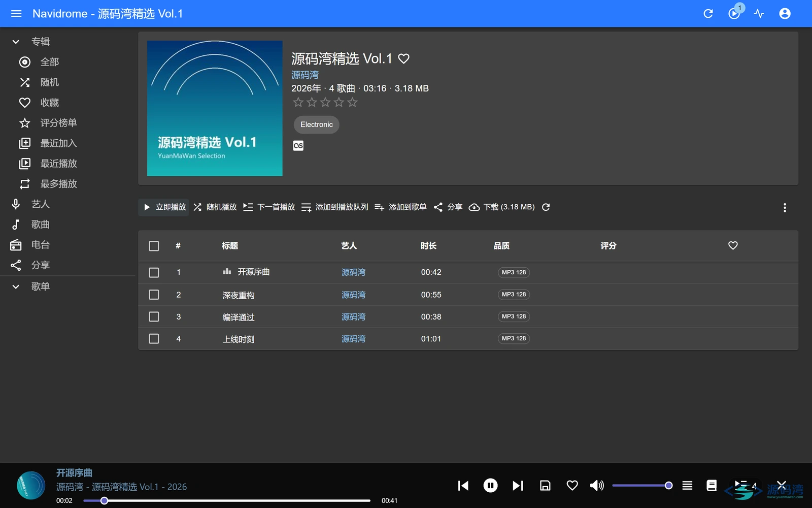Toggle the lyrics book icon in the player

712,486
